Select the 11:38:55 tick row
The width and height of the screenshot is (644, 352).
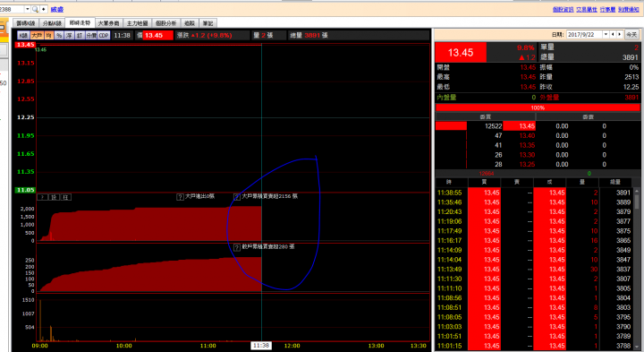point(534,193)
